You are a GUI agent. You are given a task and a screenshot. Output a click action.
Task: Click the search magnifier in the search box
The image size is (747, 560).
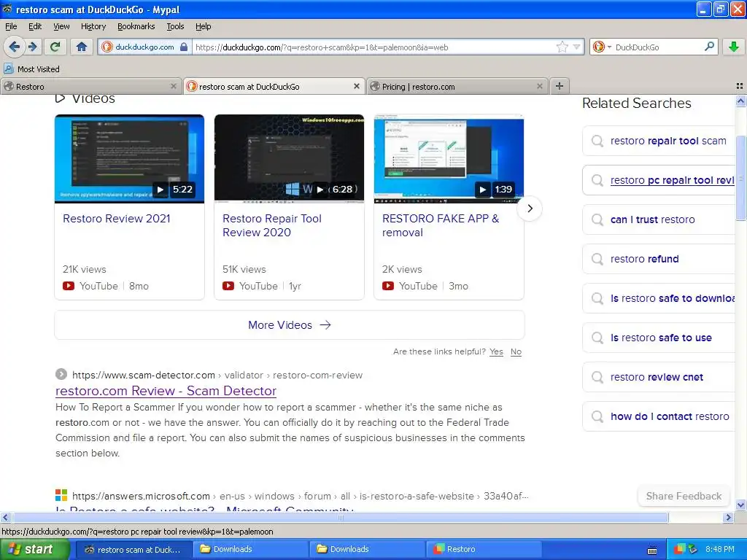click(709, 47)
